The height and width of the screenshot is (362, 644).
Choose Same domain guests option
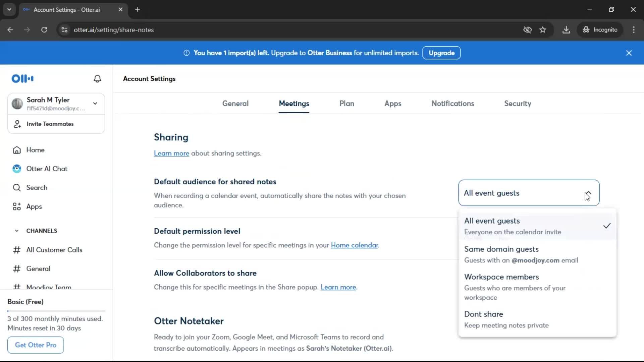[537, 254]
